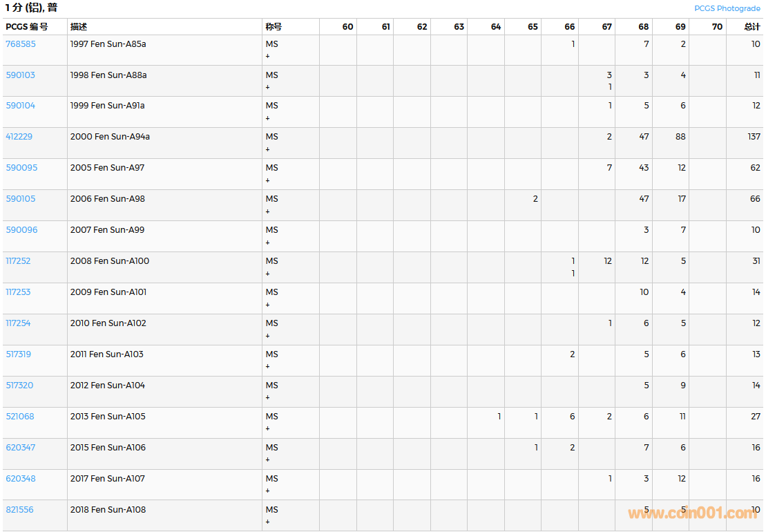Screen dimensions: 766x532
Task: Click PCGS number 517320
Action: tap(19, 386)
